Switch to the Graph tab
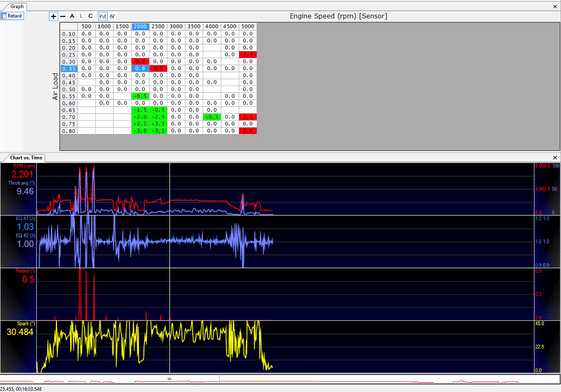This screenshot has height=392, width=561. point(17,7)
